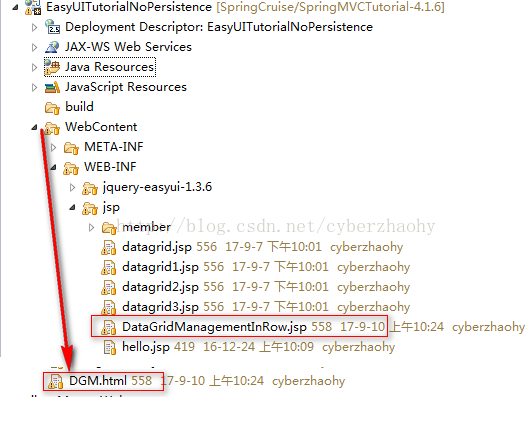Click the JavaScript Resources icon
The width and height of the screenshot is (532, 430).
tap(52, 87)
